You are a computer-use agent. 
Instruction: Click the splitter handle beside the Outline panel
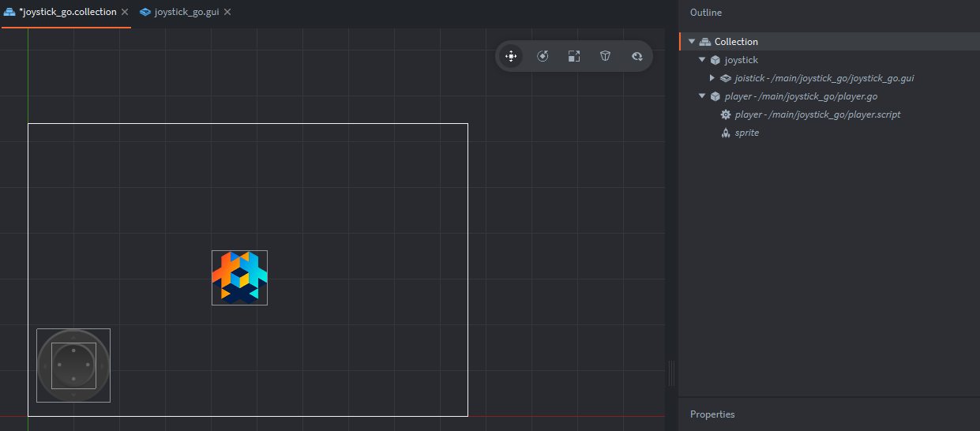click(672, 373)
